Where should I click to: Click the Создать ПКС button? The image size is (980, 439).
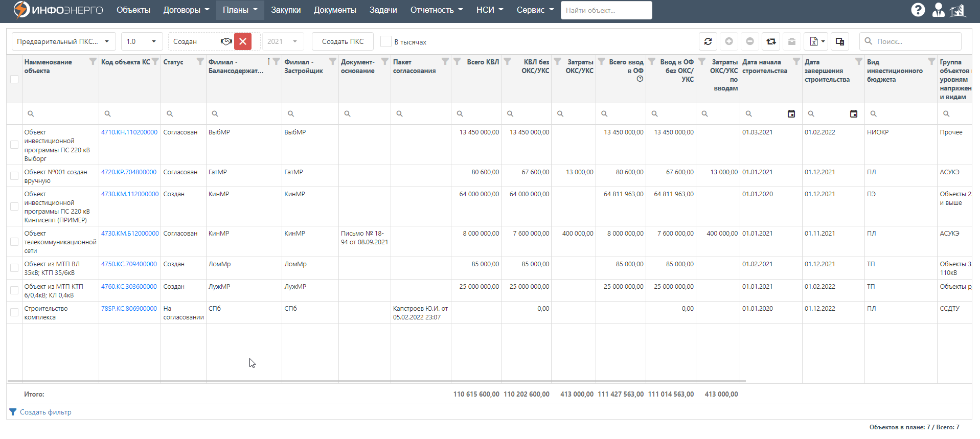coord(343,41)
